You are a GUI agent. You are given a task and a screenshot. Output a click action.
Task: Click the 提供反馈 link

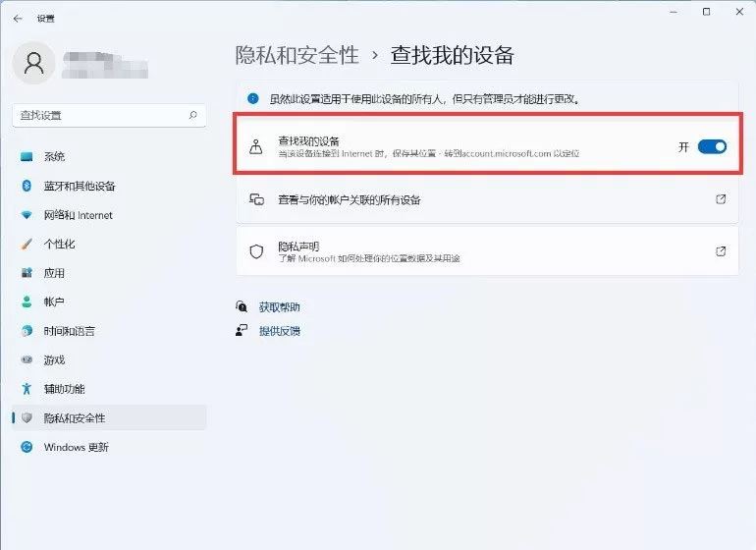pos(279,331)
